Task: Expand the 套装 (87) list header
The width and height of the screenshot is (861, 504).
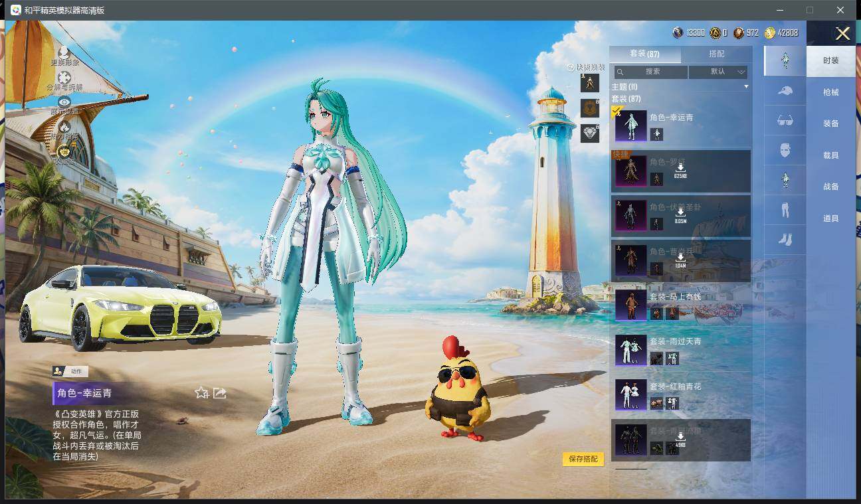Action: pos(626,98)
